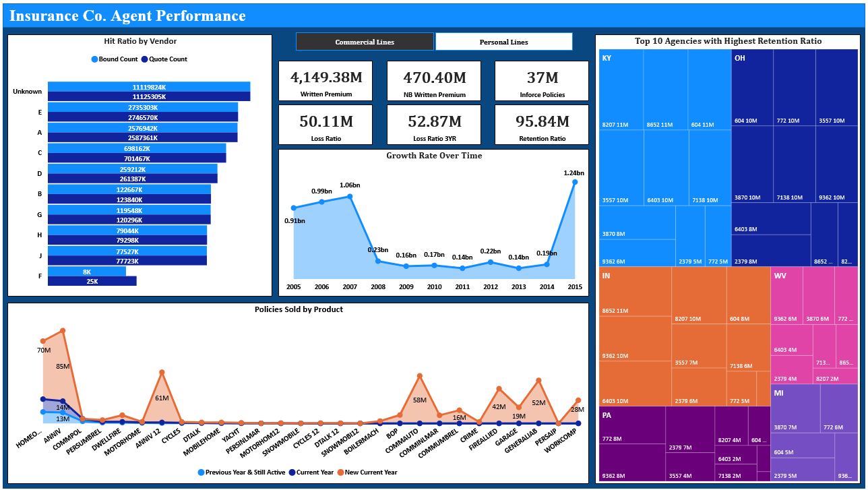This screenshot has height=490, width=868.
Task: Select the Retention Ratio 95.84M card
Action: click(542, 125)
